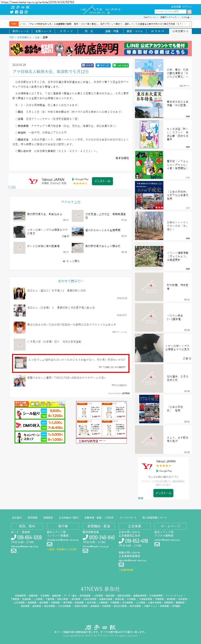
Task: Open TOEIC170点→880点 スマホゲーム promoted link
Action: coord(67,378)
